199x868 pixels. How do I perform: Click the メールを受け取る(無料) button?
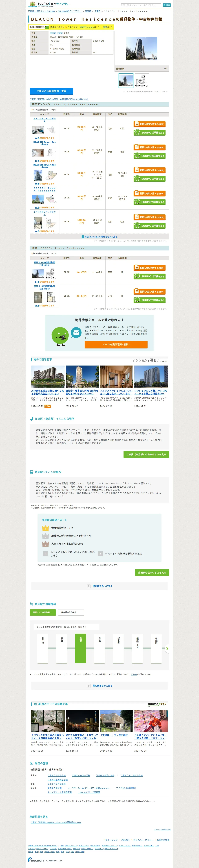(x=116, y=344)
